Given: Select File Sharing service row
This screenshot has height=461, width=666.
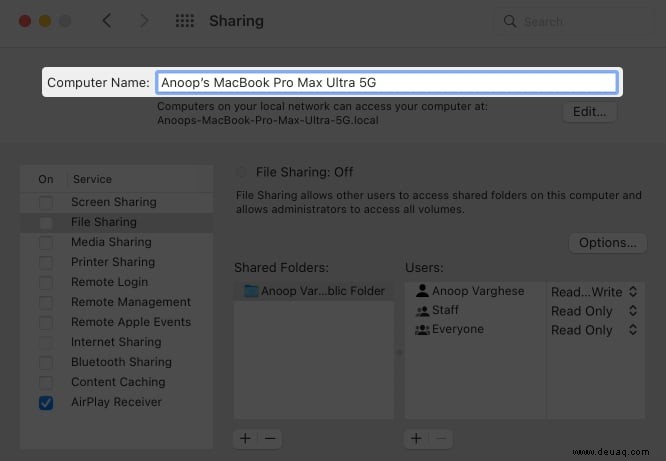Looking at the screenshot, I should coord(116,222).
